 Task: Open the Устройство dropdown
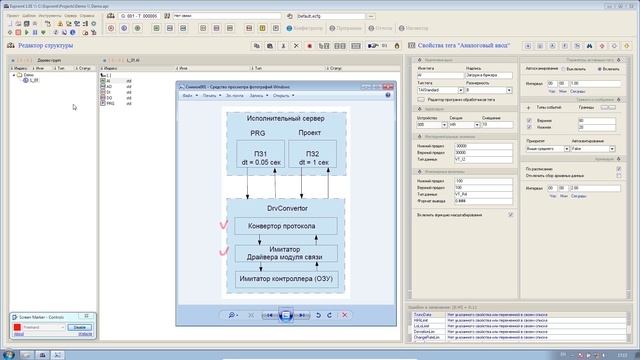(444, 124)
